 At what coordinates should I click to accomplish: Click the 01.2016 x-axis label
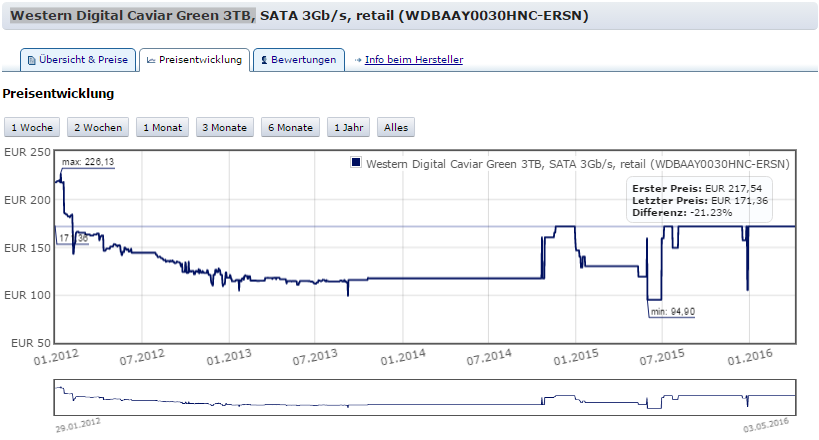750,357
